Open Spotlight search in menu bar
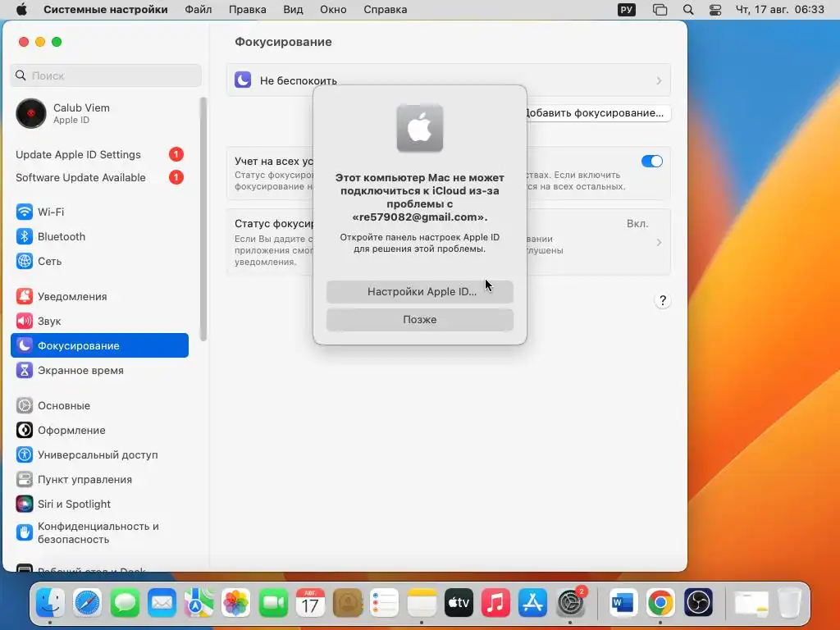The image size is (840, 630). 688,10
